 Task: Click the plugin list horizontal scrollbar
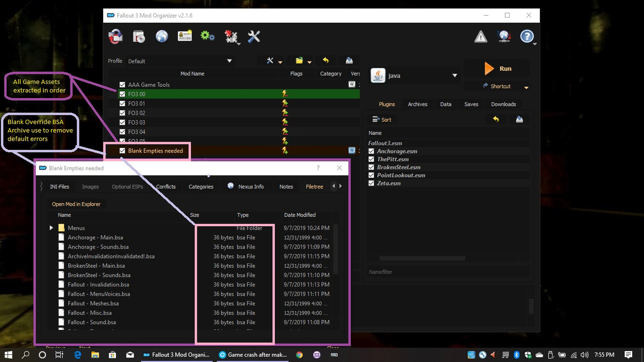423,258
